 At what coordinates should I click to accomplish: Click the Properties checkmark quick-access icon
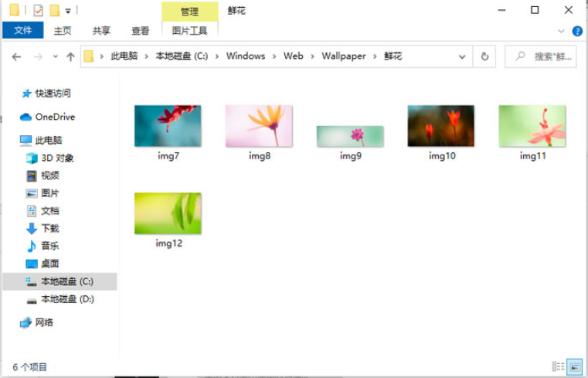(38, 11)
